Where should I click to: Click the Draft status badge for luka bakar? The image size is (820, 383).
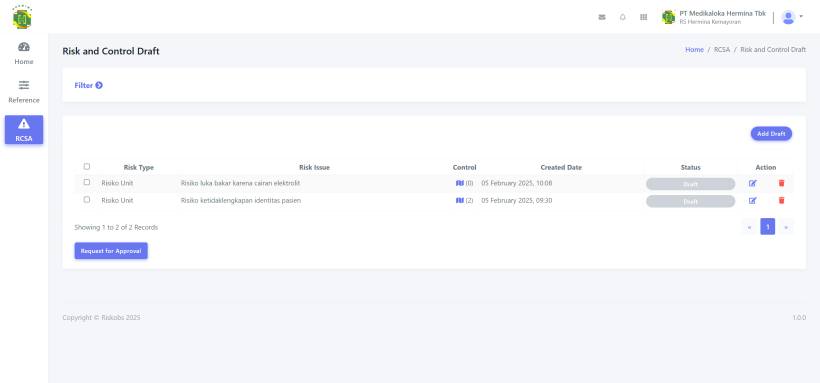[x=690, y=184]
